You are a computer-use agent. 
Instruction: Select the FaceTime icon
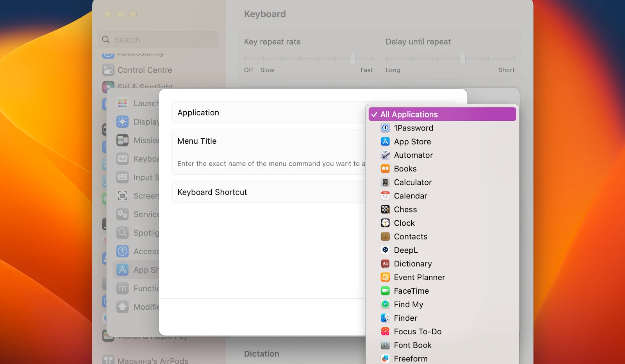[386, 291]
